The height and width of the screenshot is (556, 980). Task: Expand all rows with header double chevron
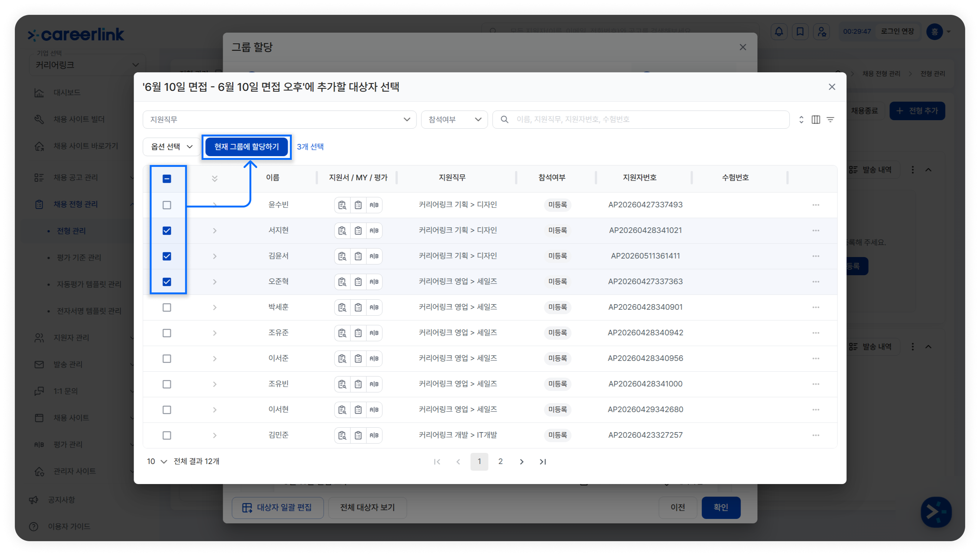215,178
